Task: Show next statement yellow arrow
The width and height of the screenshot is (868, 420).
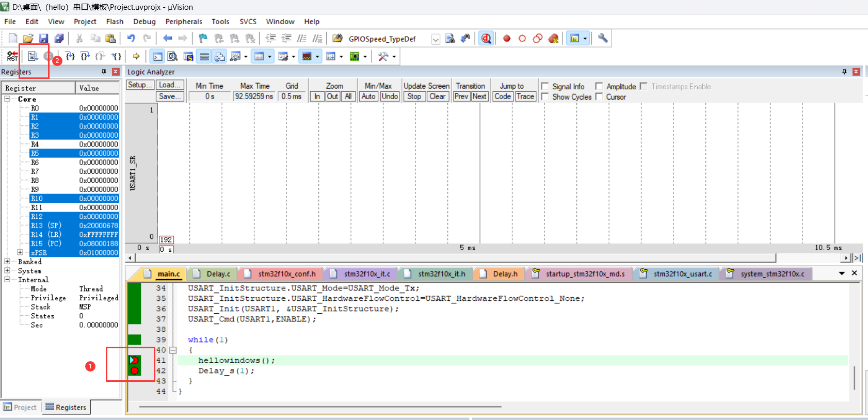Action: pyautogui.click(x=136, y=56)
